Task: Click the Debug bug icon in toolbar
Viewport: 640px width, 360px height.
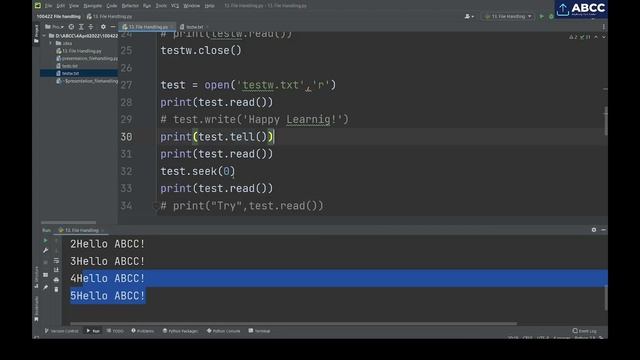Action: (x=551, y=16)
